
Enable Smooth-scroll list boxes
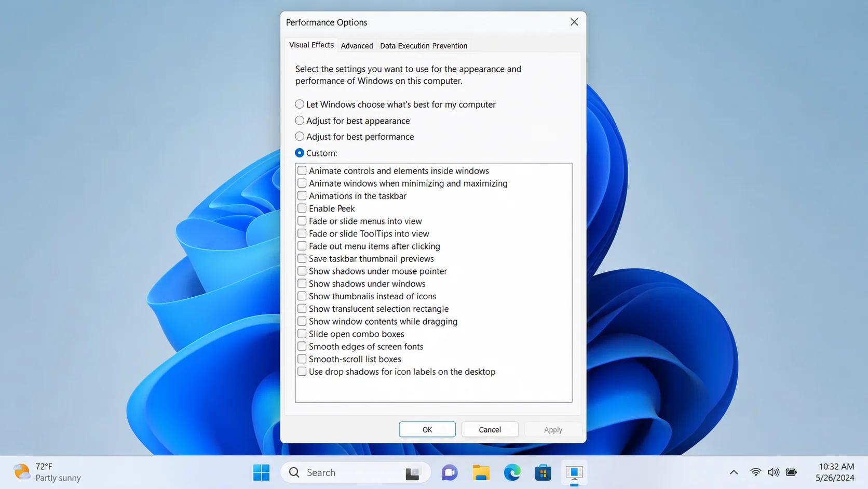coord(302,359)
